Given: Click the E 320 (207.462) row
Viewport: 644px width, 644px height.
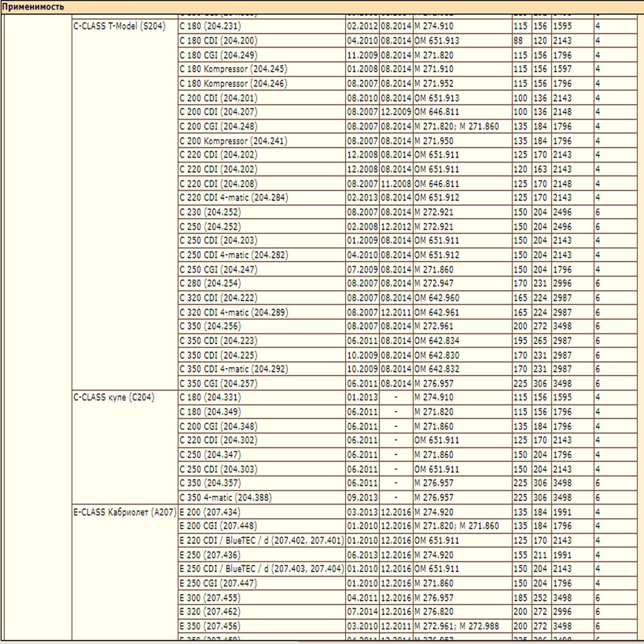Looking at the screenshot, I should (210, 612).
